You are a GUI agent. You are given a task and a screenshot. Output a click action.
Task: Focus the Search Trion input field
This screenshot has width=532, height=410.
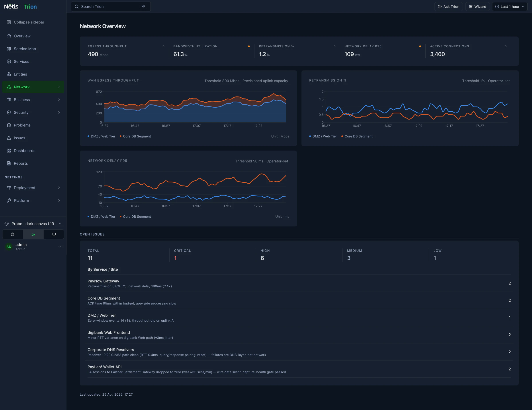coord(111,7)
